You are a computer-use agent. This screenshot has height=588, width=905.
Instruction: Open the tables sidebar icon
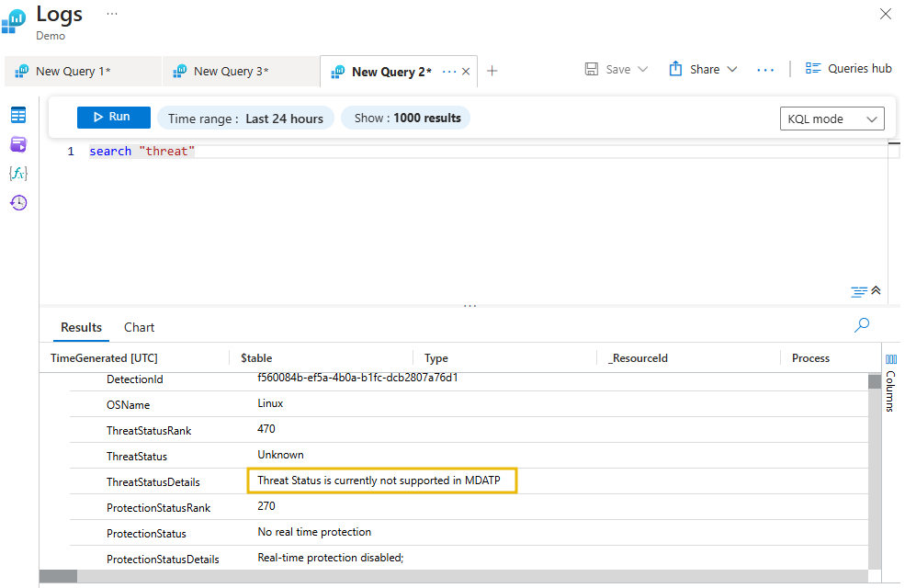(18, 115)
